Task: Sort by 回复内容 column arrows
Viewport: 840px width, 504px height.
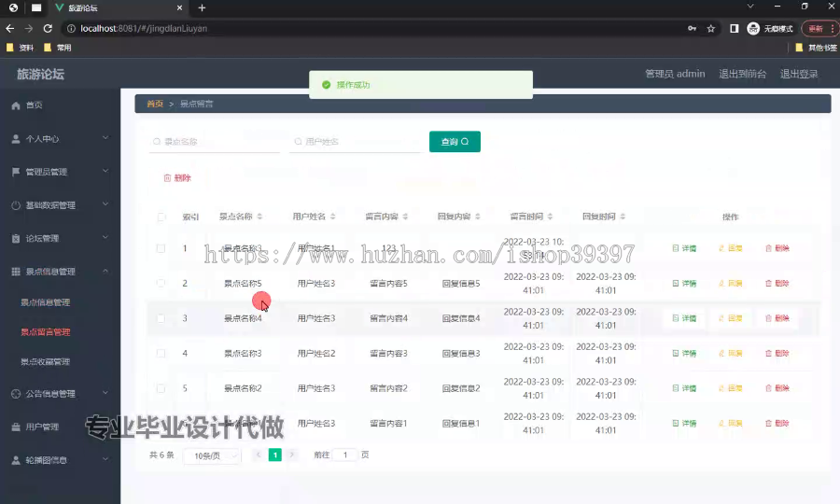Action: (478, 217)
